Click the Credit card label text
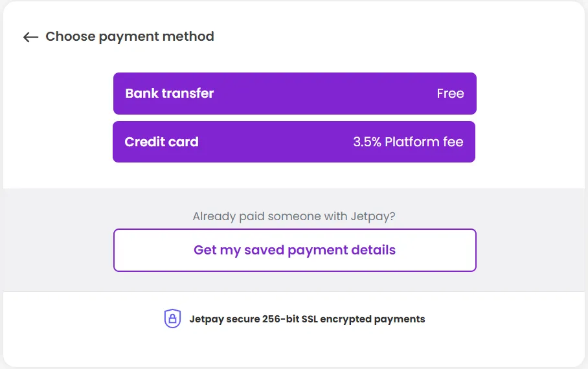The width and height of the screenshot is (588, 369). 162,142
